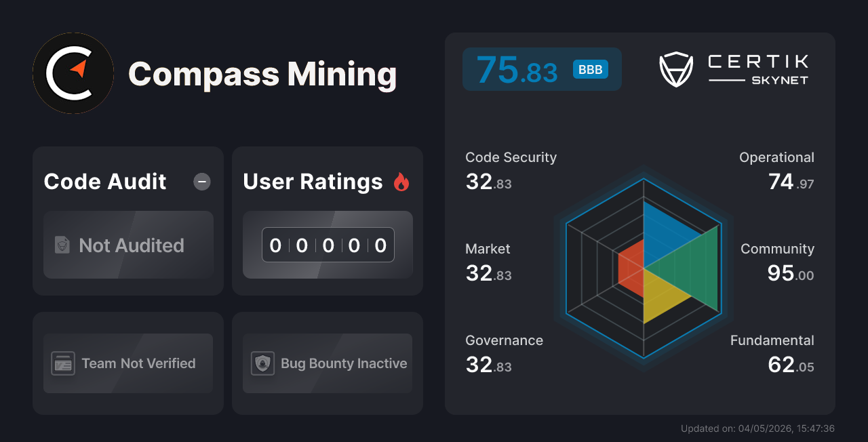This screenshot has height=442, width=868.
Task: Click the Updated on timestamp text
Action: [x=757, y=428]
